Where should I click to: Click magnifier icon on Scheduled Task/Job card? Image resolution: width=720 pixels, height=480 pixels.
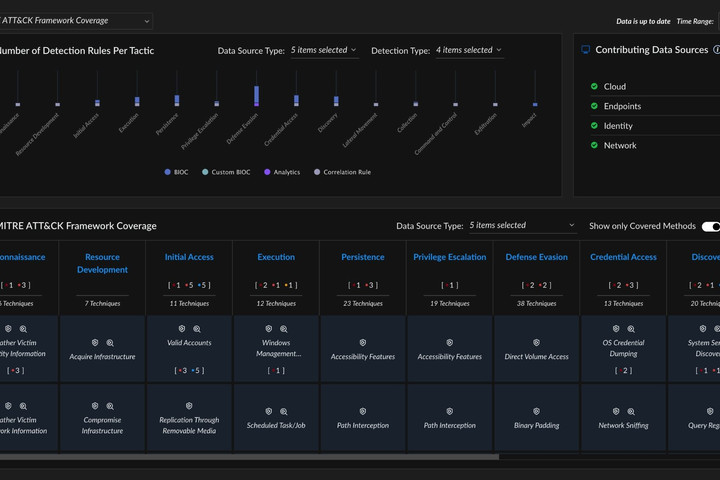click(284, 412)
